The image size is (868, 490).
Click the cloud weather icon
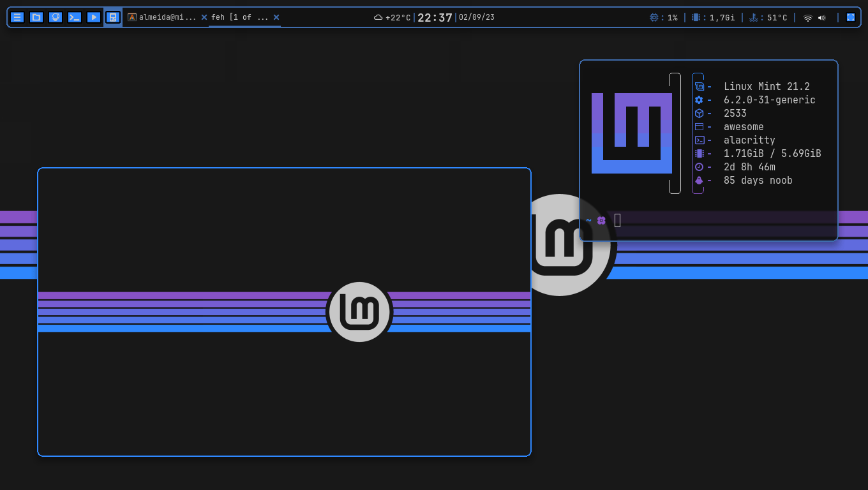pos(378,17)
